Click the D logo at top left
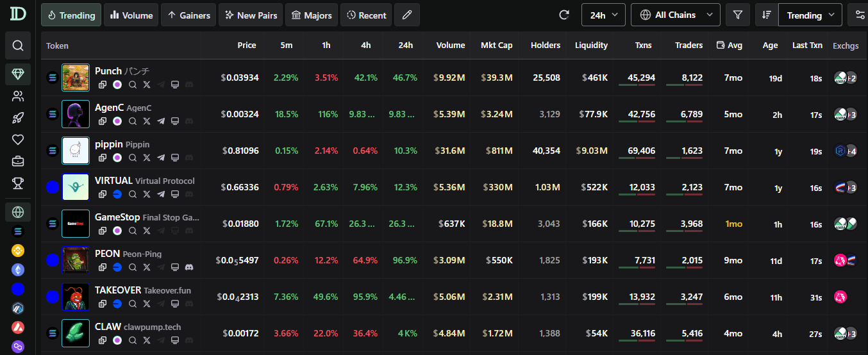The image size is (868, 355). point(18,14)
